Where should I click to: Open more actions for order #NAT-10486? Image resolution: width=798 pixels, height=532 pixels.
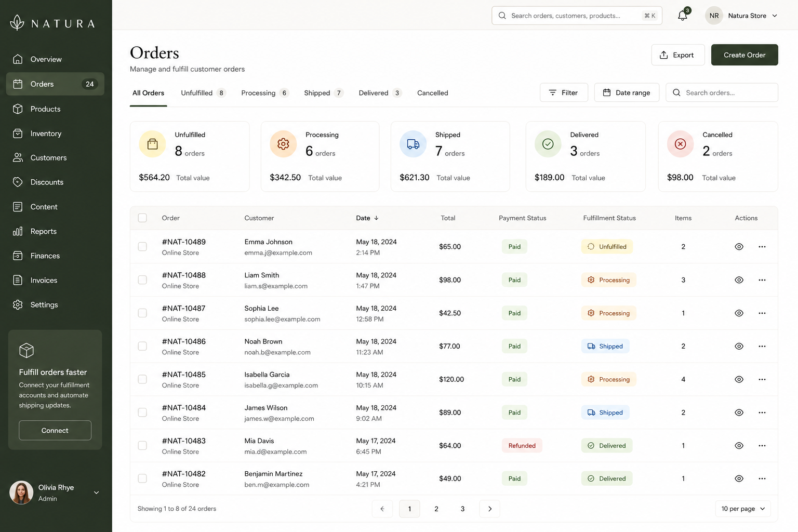pos(762,346)
